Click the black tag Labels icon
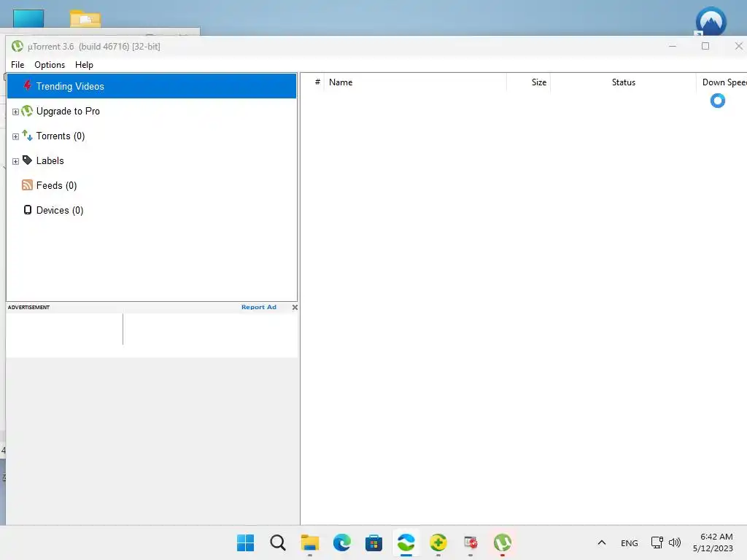The image size is (747, 560). click(x=28, y=160)
